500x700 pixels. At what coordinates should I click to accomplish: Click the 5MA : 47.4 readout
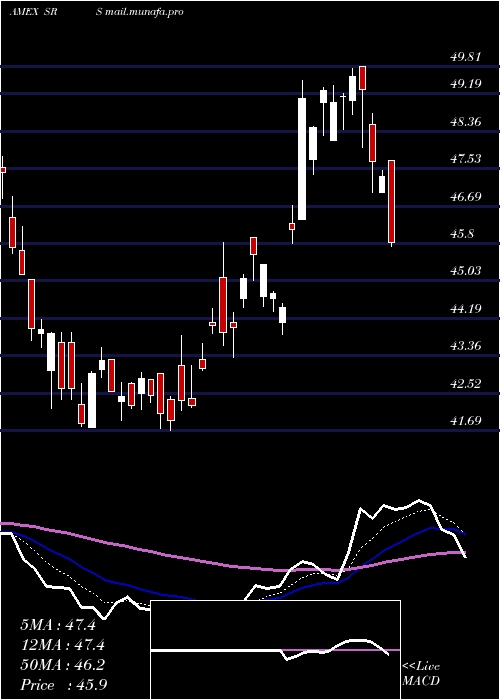tap(58, 625)
